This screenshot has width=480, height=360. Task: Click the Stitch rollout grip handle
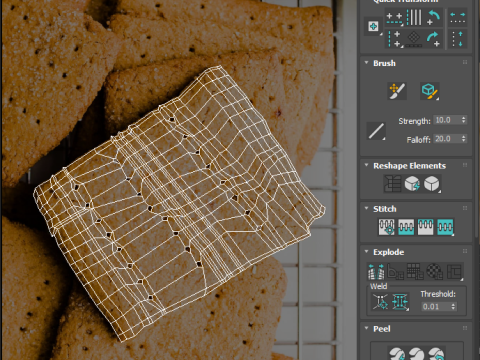point(465,208)
